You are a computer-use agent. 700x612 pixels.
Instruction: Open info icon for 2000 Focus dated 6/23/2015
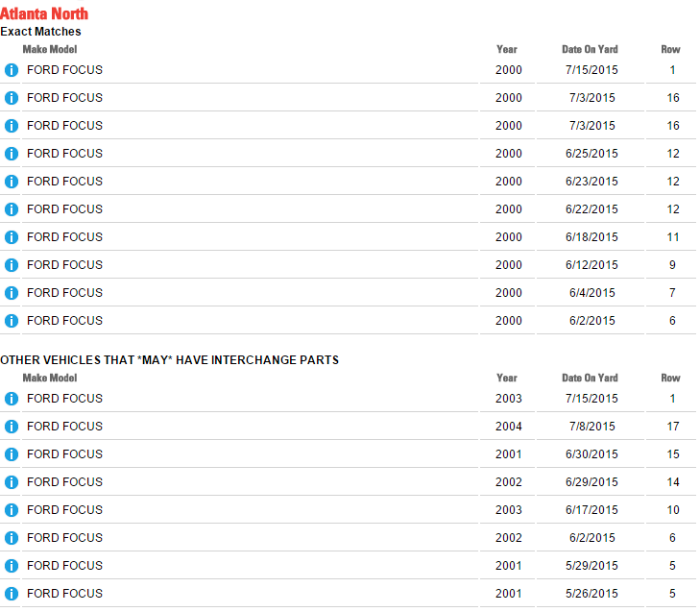(12, 182)
